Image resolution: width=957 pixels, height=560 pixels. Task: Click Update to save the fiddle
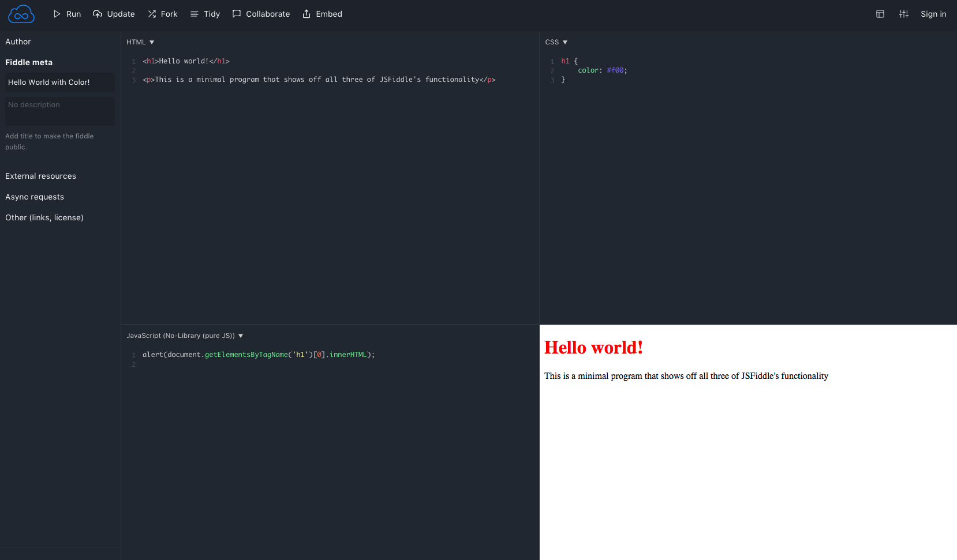[x=114, y=14]
